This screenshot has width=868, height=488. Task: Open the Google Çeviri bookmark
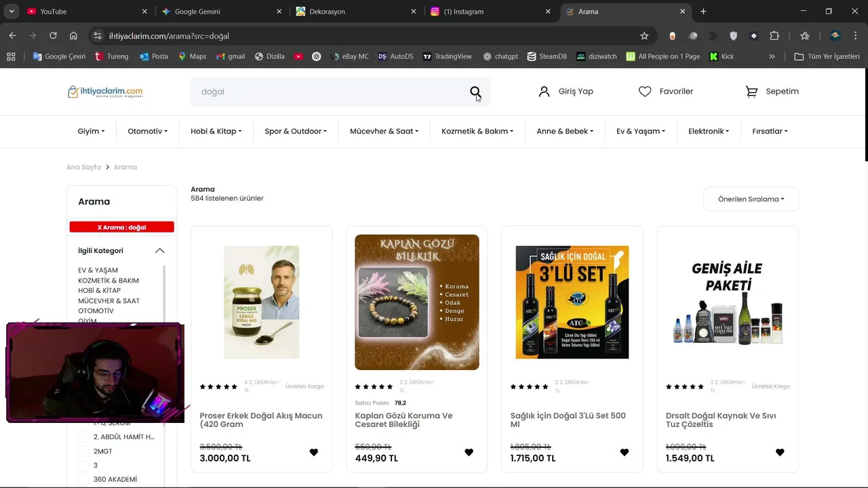point(59,56)
